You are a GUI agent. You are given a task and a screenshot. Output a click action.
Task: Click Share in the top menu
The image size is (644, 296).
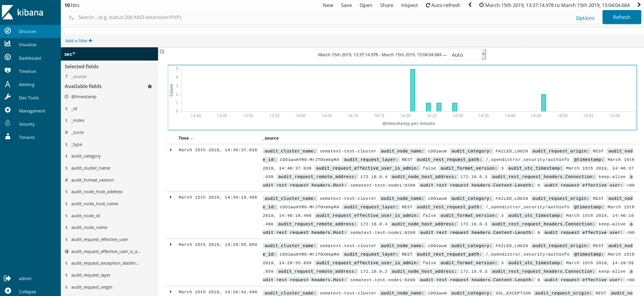(x=387, y=5)
